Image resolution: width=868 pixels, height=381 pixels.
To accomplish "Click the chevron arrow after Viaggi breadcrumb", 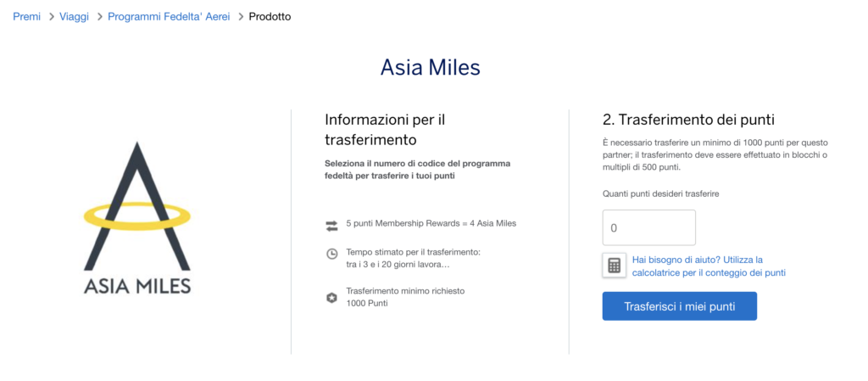I will [x=100, y=17].
